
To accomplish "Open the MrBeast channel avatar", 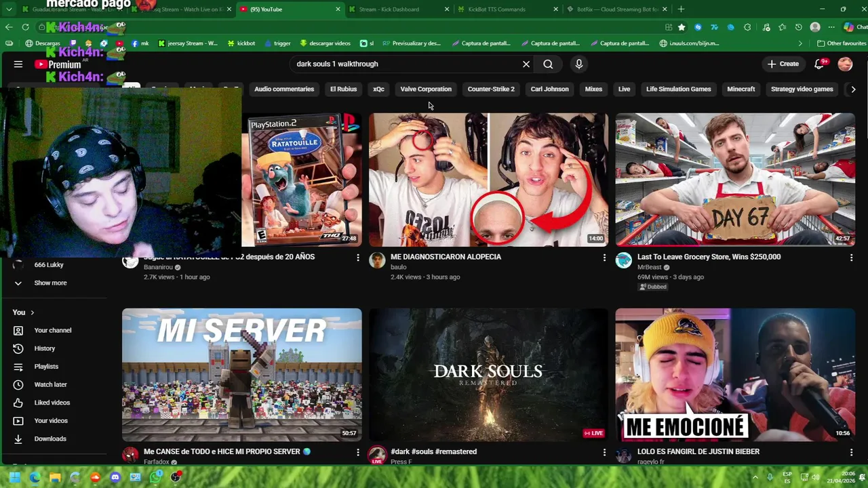I will 623,261.
